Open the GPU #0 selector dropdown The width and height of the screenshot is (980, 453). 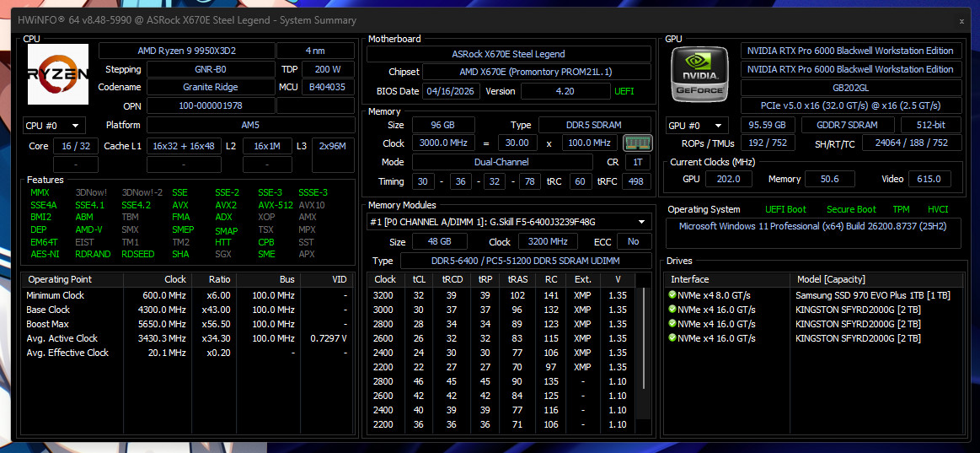(698, 125)
